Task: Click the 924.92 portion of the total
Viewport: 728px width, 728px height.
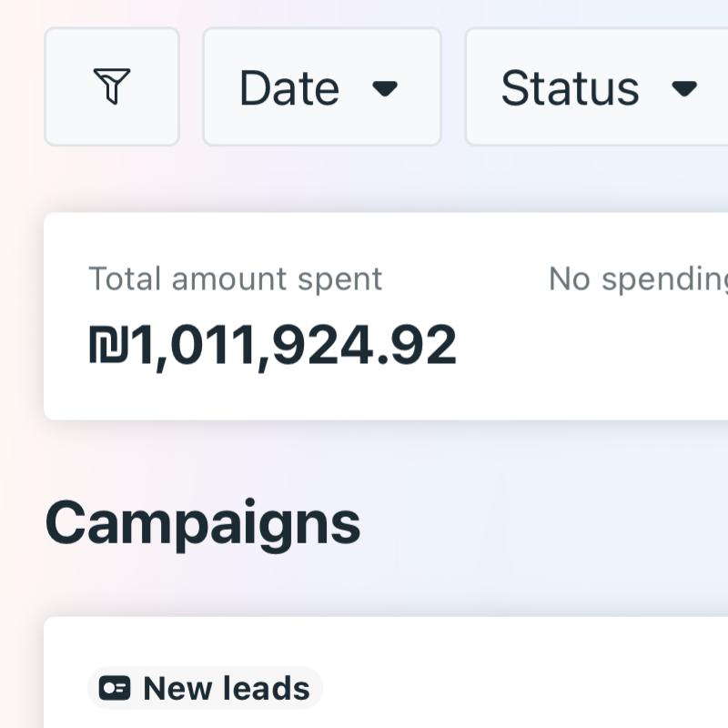Action: click(364, 346)
